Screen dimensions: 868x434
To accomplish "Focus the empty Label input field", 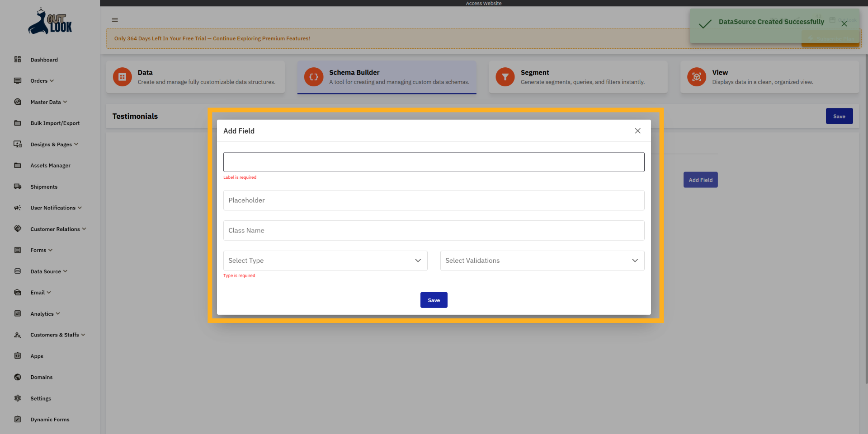I will [434, 162].
